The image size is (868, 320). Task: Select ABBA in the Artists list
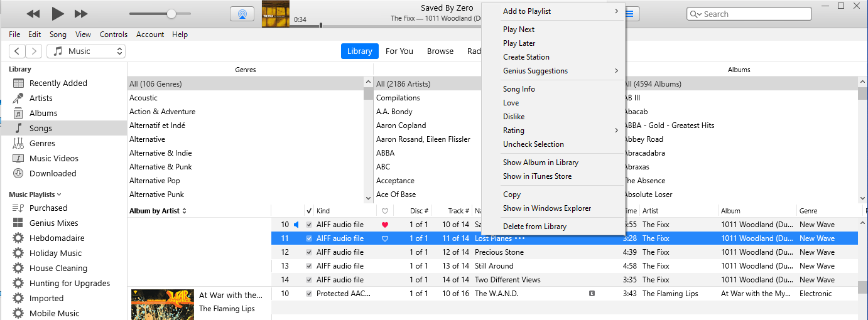coord(386,153)
